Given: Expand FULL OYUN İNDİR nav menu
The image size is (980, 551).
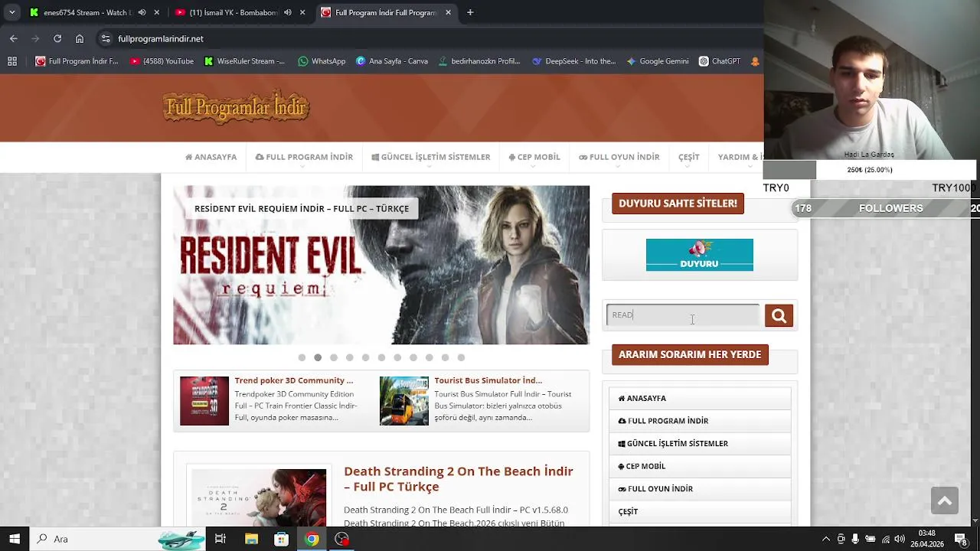Looking at the screenshot, I should pos(619,157).
